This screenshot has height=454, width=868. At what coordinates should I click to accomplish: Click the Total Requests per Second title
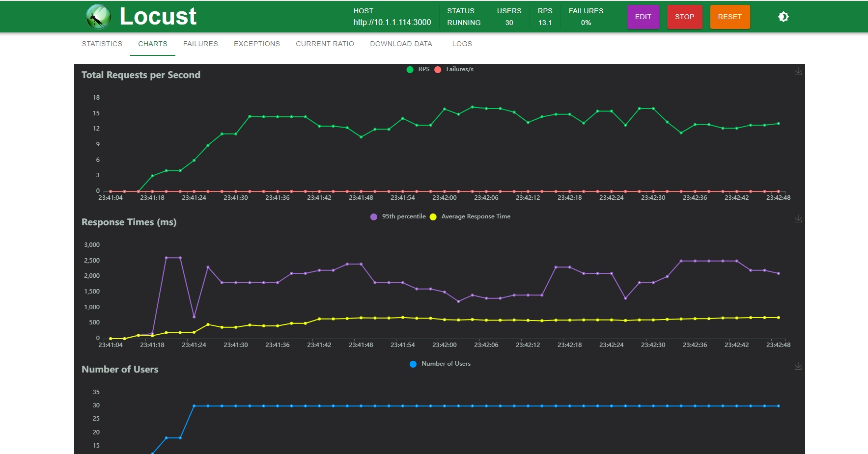coord(141,75)
